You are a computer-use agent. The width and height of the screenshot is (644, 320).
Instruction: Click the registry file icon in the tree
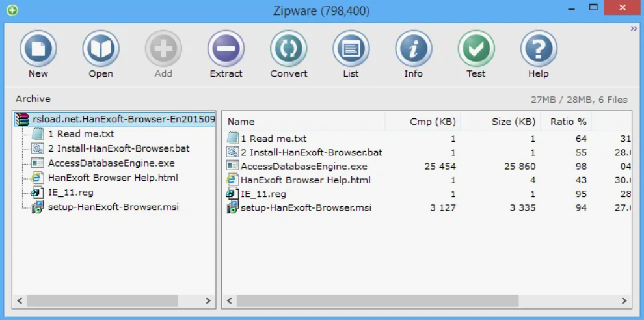pos(38,193)
